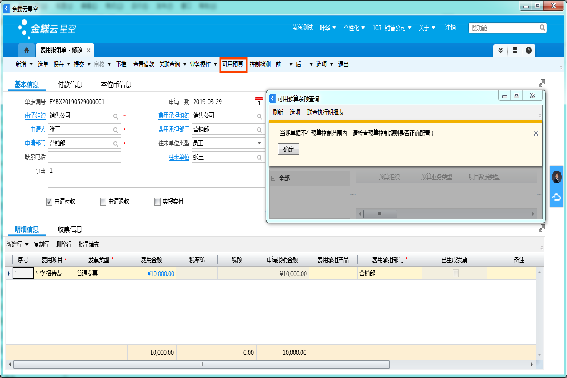Click the lookup magnifier in the 往来单位 field
Screen dimensions: 567x378
click(x=259, y=158)
